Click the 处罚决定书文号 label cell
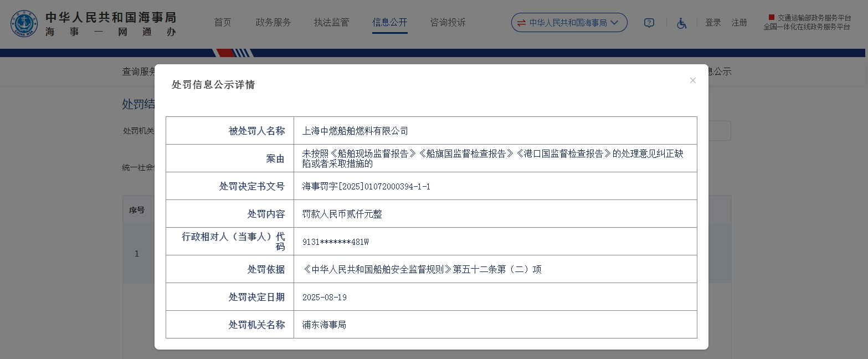Image resolution: width=868 pixels, height=359 pixels. click(x=230, y=186)
